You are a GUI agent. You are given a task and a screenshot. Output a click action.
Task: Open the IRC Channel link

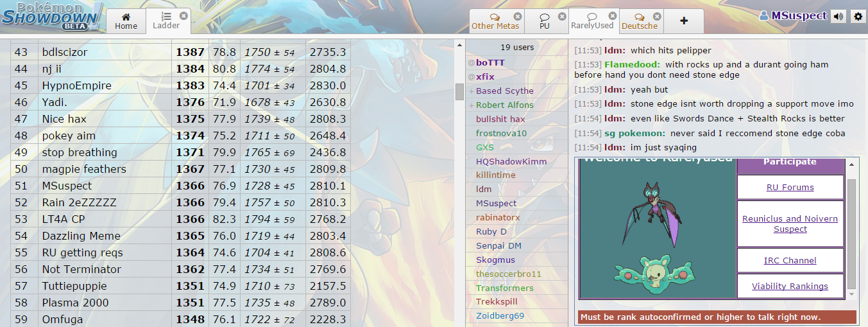coord(790,261)
